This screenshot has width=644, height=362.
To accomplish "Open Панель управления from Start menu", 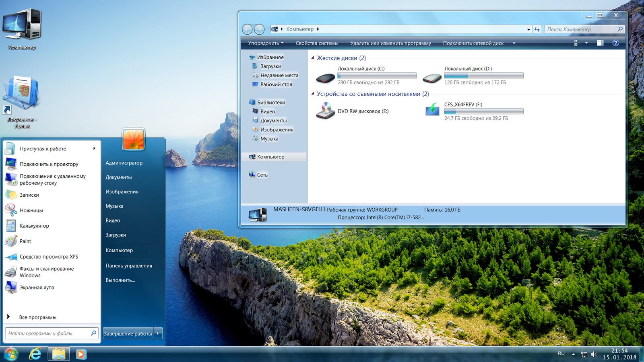I will [x=129, y=266].
